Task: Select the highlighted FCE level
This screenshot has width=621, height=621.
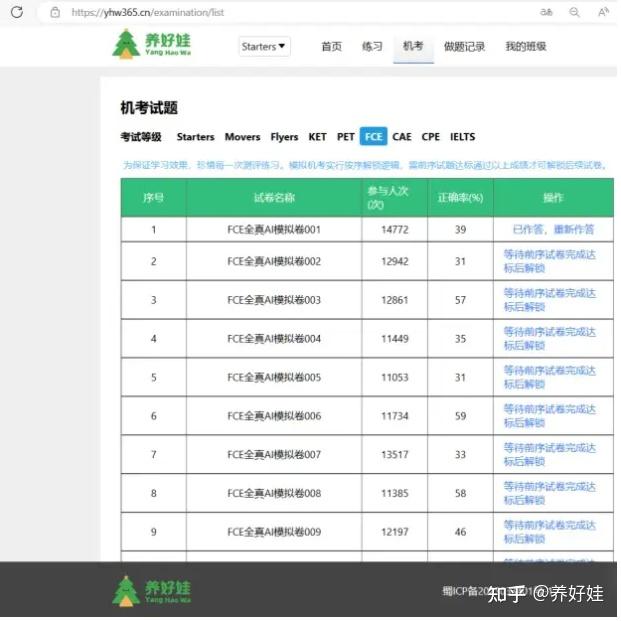Action: pos(373,136)
